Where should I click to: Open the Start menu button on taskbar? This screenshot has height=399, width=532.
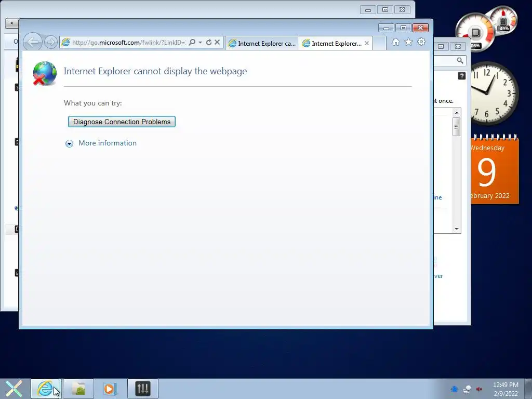pos(14,389)
